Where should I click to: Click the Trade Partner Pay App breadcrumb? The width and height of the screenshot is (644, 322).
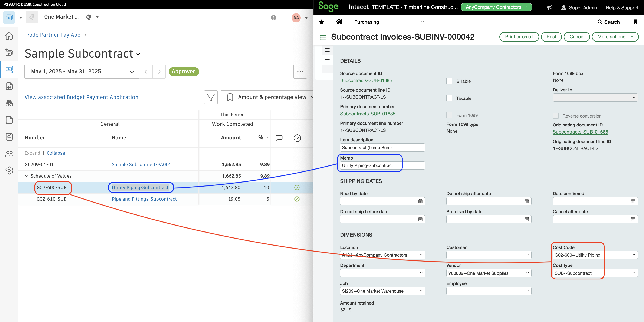[52, 35]
